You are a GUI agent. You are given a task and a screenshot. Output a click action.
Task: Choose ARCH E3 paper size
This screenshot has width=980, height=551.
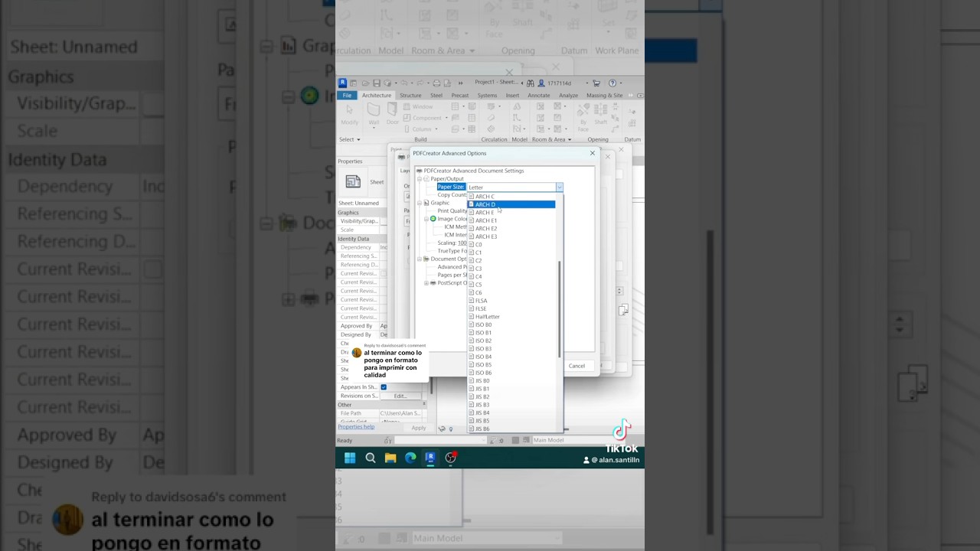(511, 236)
